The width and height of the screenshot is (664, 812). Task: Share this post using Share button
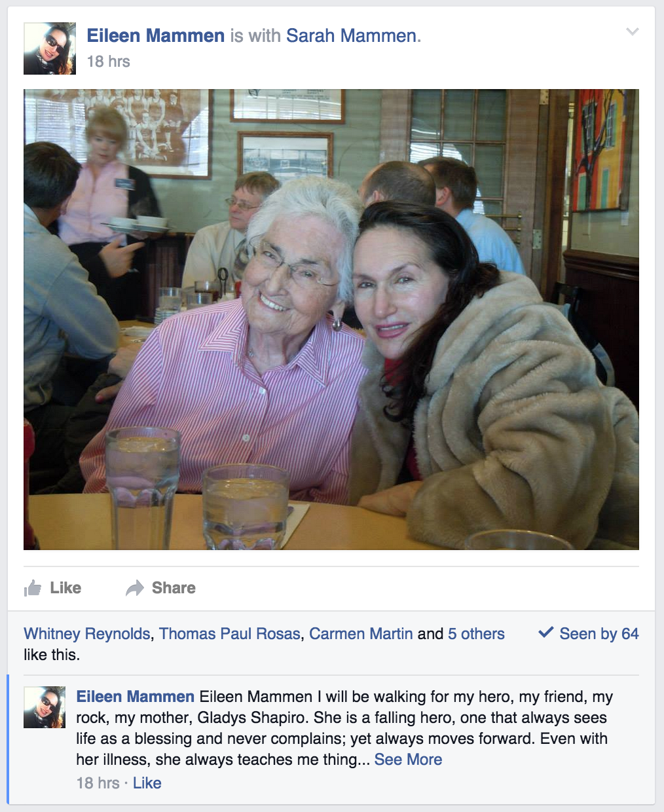[174, 588]
